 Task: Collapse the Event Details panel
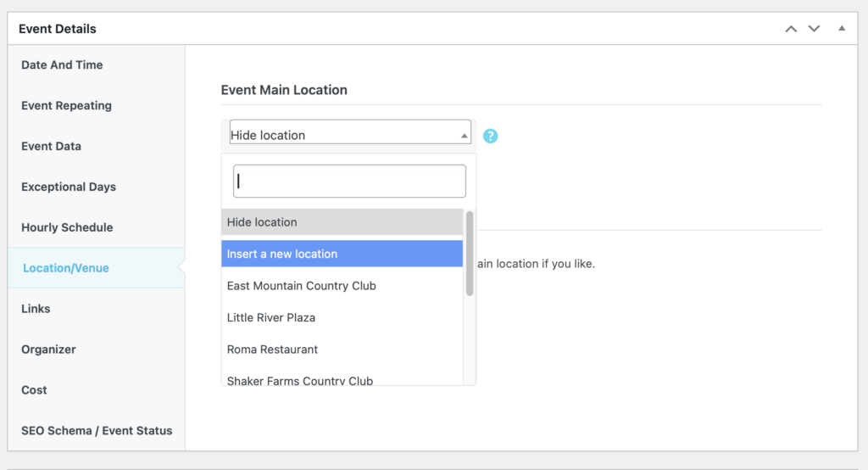click(842, 29)
